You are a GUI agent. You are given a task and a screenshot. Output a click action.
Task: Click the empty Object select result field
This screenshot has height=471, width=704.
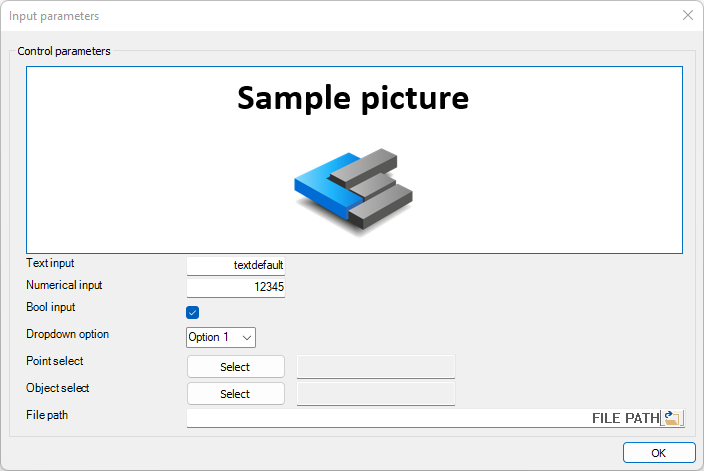pos(376,394)
